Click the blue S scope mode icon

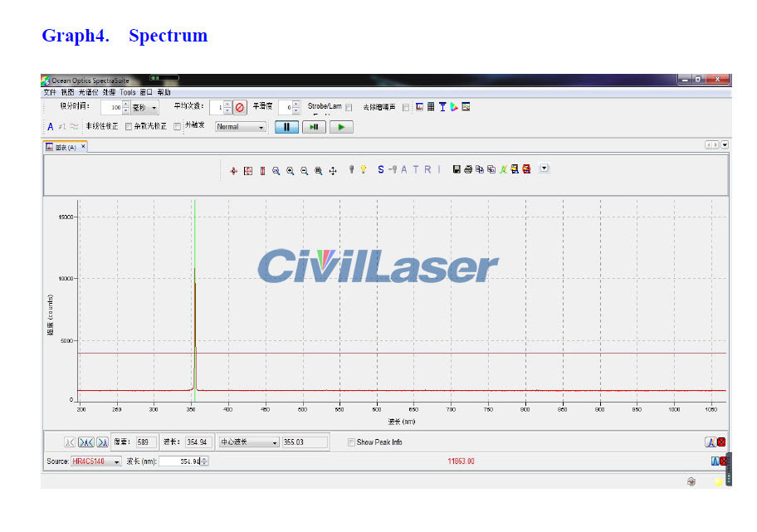381,169
